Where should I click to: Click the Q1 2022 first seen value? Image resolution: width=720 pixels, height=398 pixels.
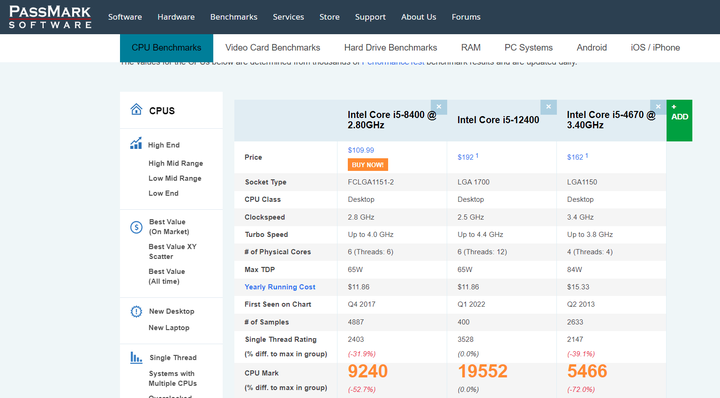point(471,304)
